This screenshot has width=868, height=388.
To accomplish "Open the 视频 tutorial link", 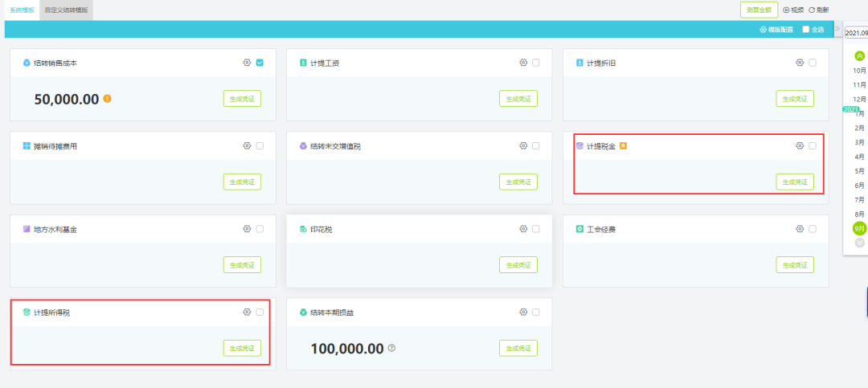I will (793, 10).
